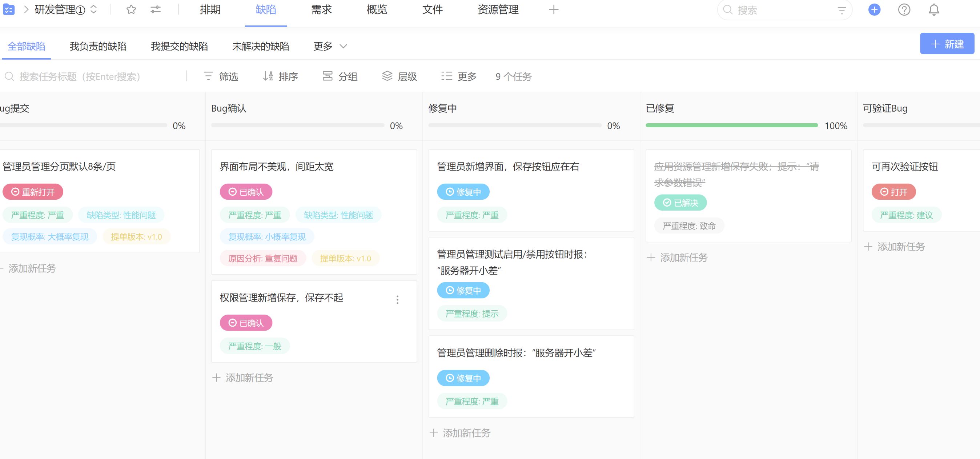Select the 未解决的缺陷 view tab
980x459 pixels.
pos(260,47)
